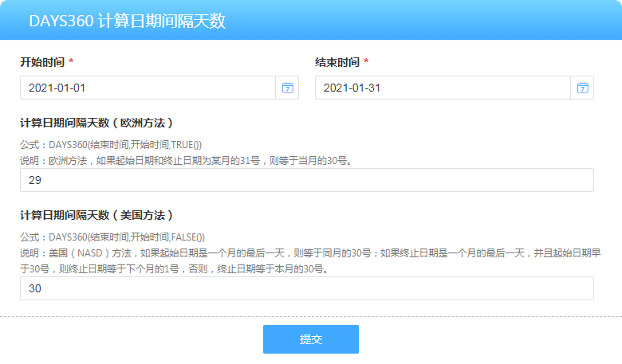Click the red asterisk beside 开始时间
The height and width of the screenshot is (364, 622).
pos(71,62)
